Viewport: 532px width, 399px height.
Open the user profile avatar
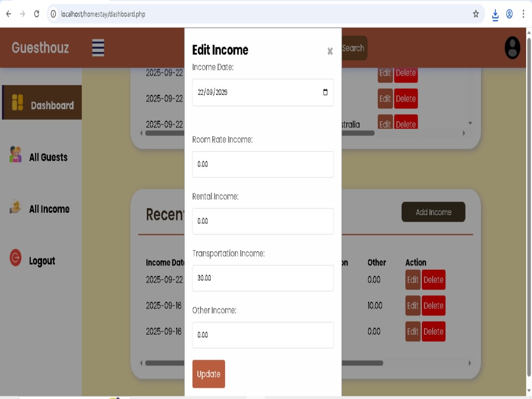512,48
